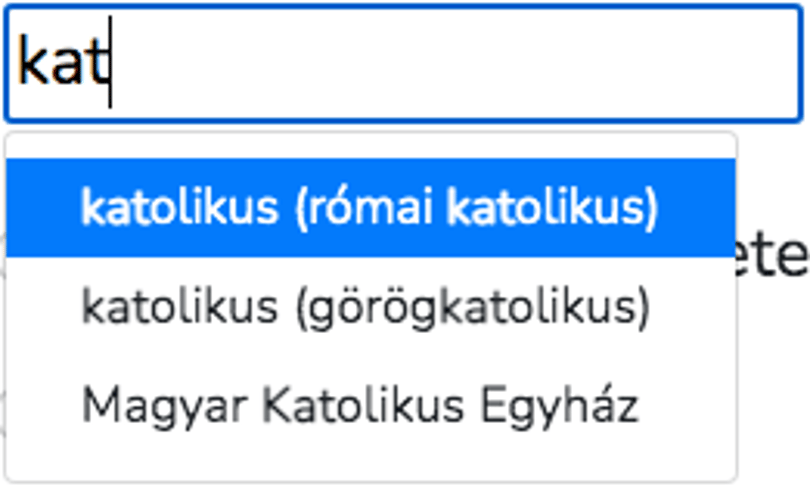Select the Roman Catholic suggestion entry
Image resolution: width=810 pixels, height=487 pixels.
pos(370,208)
